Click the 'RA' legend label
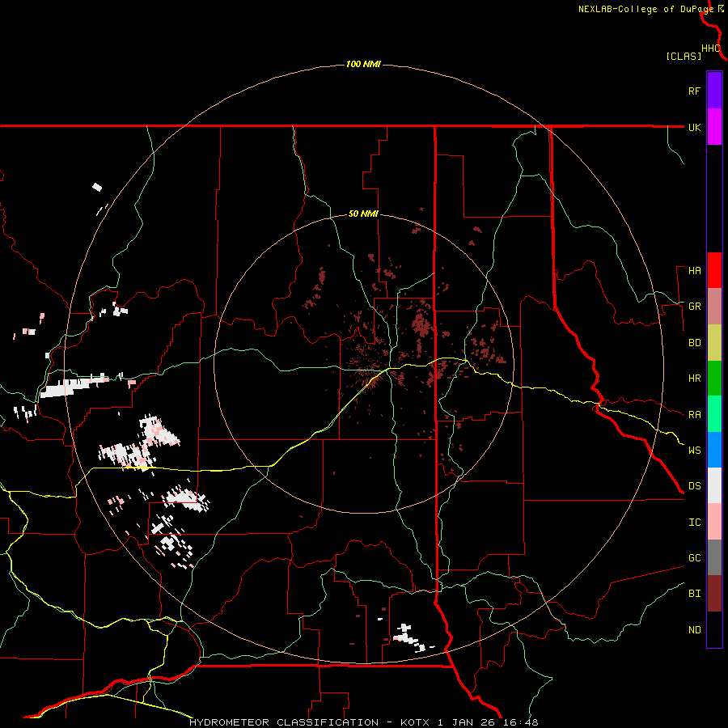This screenshot has width=728, height=728. coord(694,415)
